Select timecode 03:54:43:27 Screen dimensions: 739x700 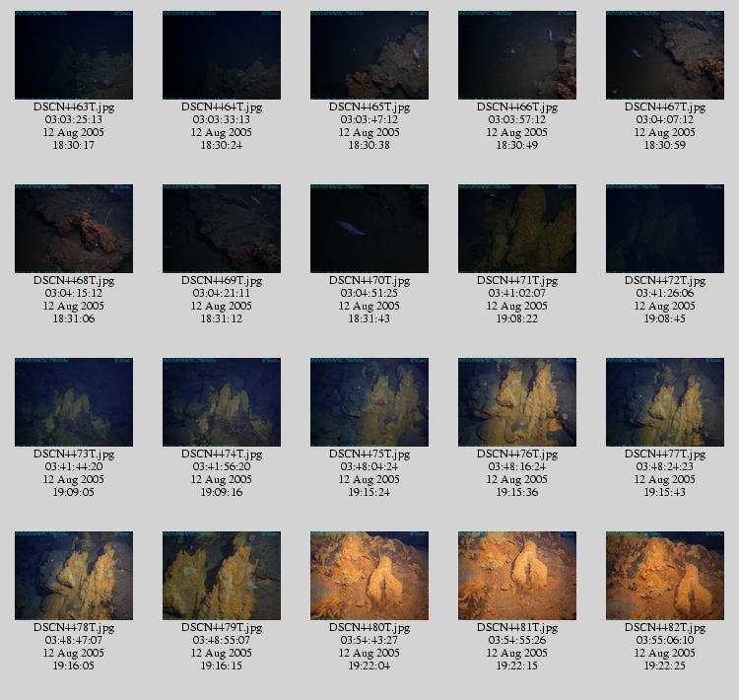(x=369, y=640)
